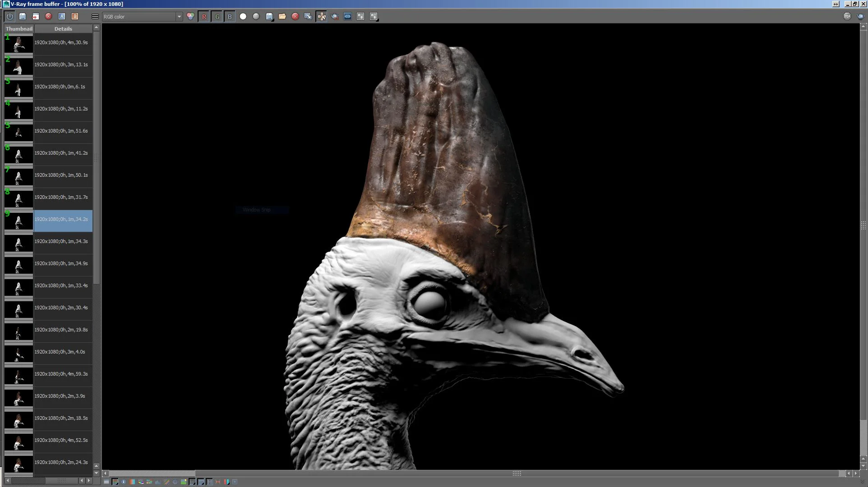Click the teapot render icon

(335, 17)
